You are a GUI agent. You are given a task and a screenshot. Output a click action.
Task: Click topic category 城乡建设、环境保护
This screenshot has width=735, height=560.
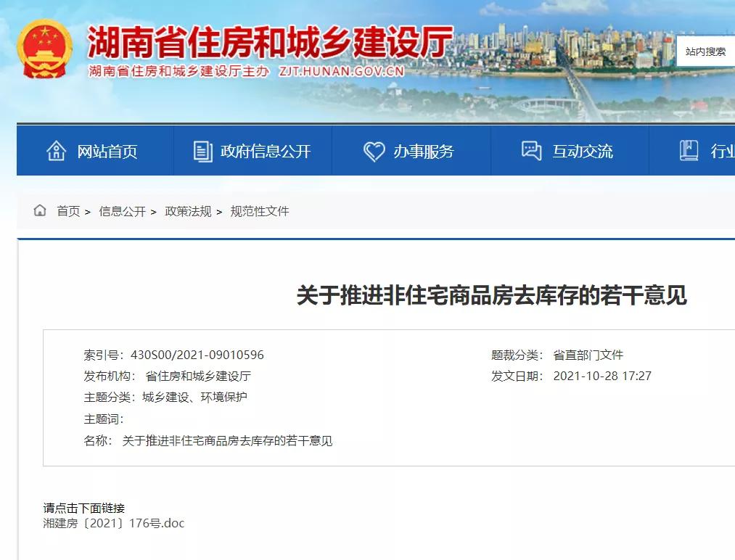pyautogui.click(x=194, y=398)
